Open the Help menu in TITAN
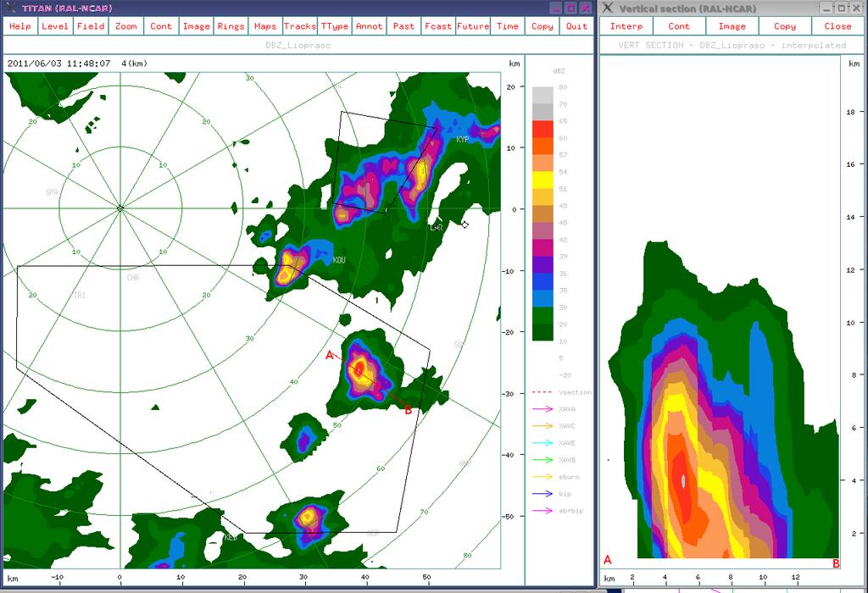 (x=20, y=26)
